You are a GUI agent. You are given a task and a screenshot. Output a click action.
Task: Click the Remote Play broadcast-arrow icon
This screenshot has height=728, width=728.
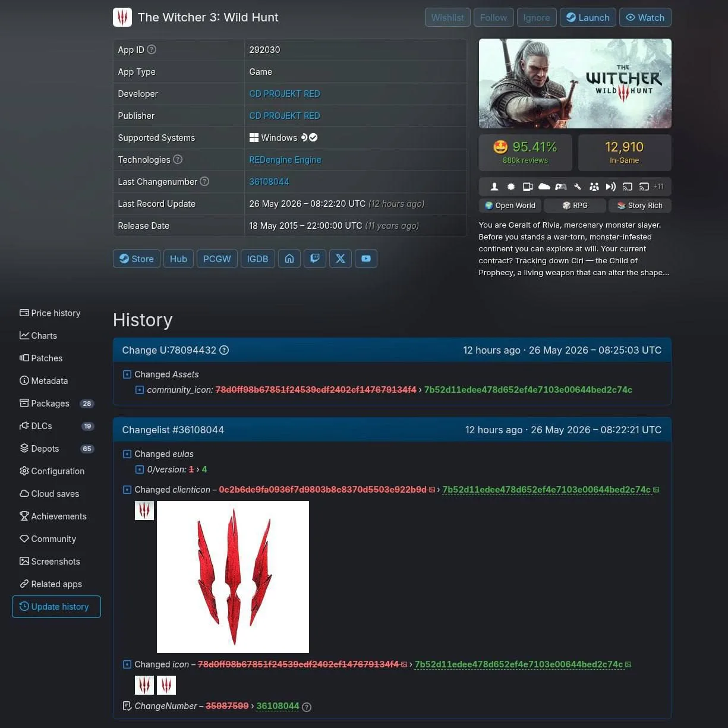click(610, 187)
